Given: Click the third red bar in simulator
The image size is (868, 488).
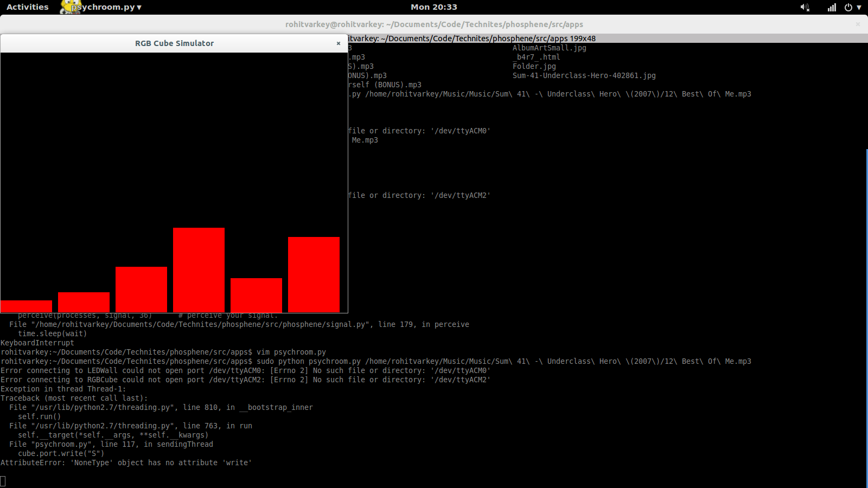Looking at the screenshot, I should tap(141, 290).
